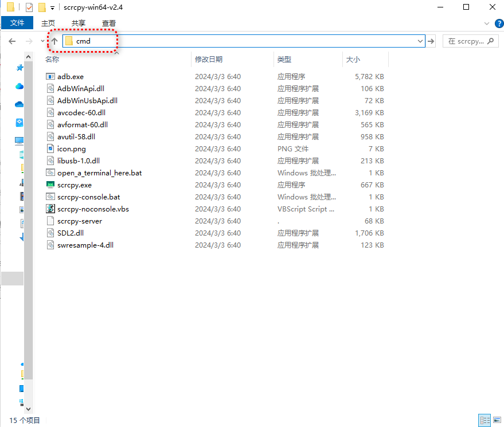Click the search magnifier icon

pyautogui.click(x=490, y=41)
